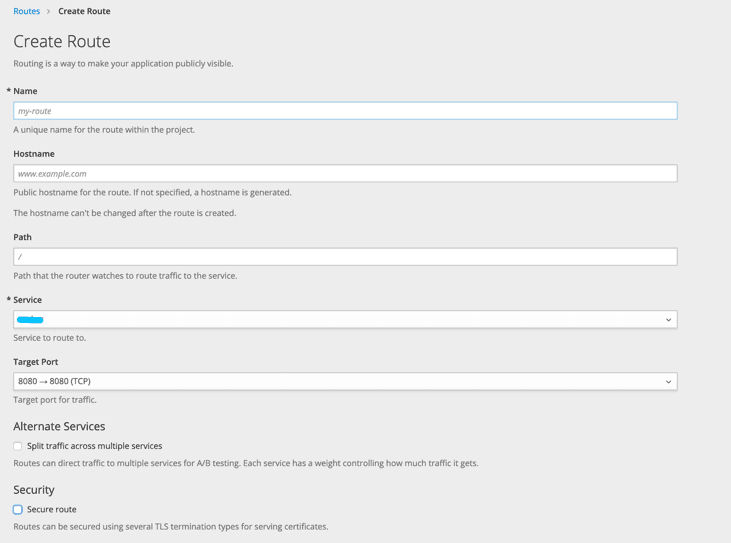Click the 'Service to route to.' help text

[50, 338]
